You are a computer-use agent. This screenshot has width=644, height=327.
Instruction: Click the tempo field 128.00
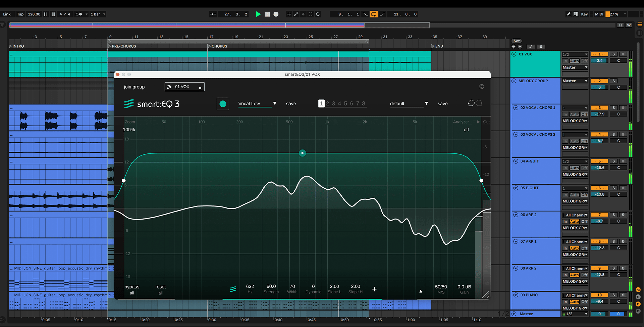pos(34,14)
